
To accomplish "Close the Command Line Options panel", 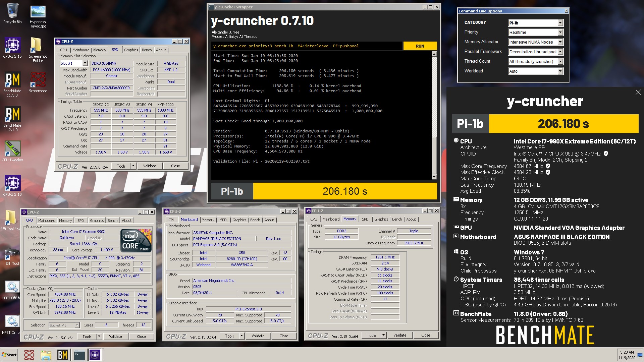I will [566, 11].
